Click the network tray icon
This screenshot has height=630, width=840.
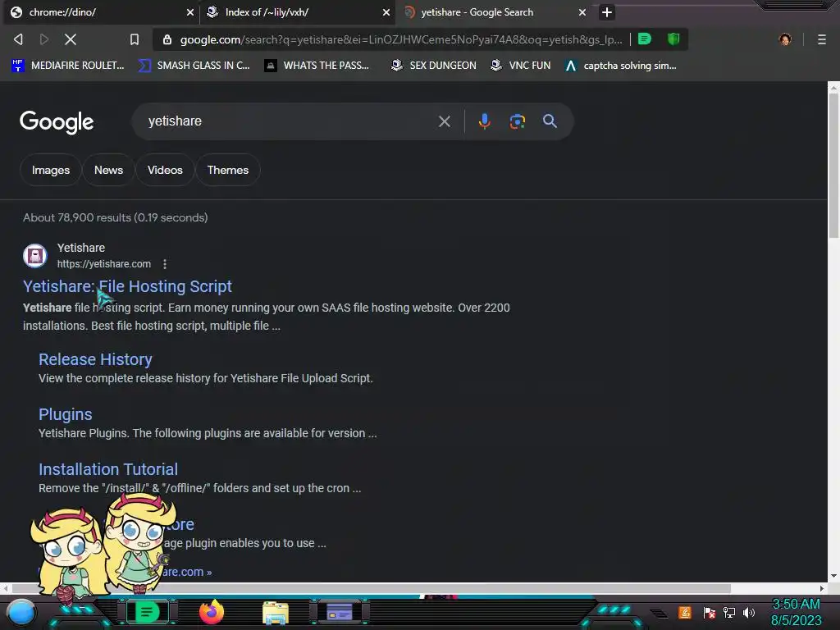(729, 612)
